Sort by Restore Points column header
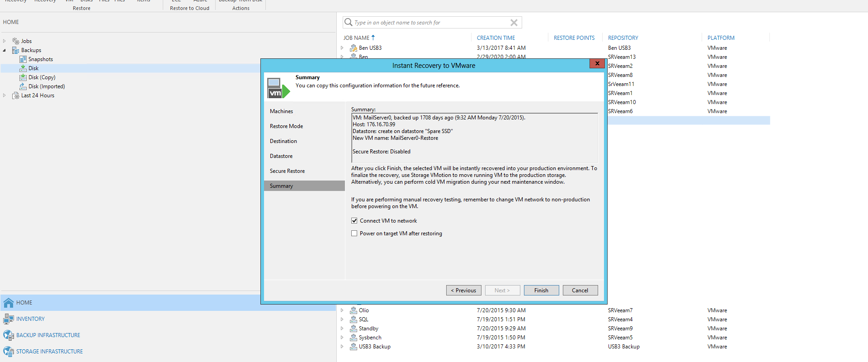The height and width of the screenshot is (362, 868). [x=574, y=38]
